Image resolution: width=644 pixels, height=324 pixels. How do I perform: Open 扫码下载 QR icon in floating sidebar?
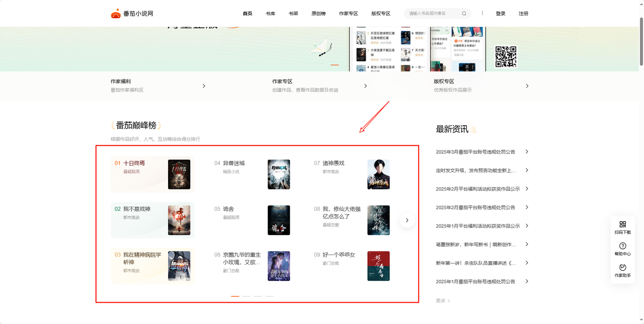pos(622,224)
